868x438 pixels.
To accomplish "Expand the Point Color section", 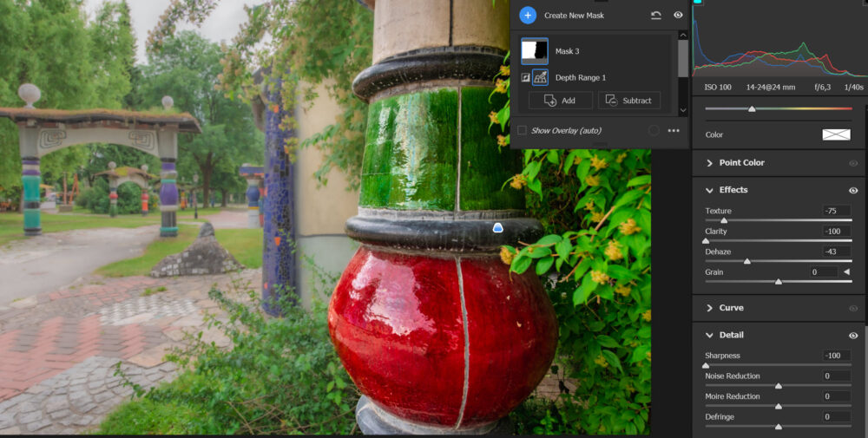I will coord(709,163).
